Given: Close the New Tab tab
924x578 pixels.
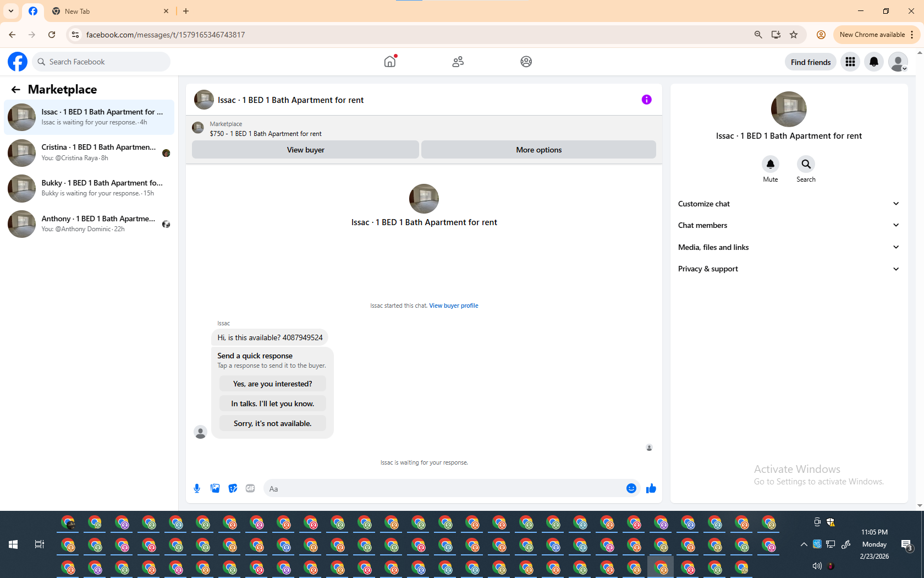Looking at the screenshot, I should [166, 11].
